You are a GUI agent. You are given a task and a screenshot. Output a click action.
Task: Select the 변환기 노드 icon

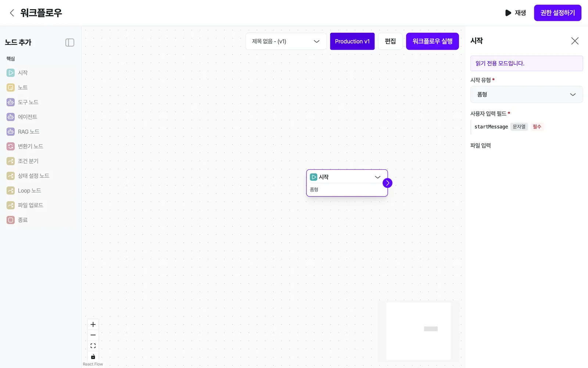pos(11,146)
